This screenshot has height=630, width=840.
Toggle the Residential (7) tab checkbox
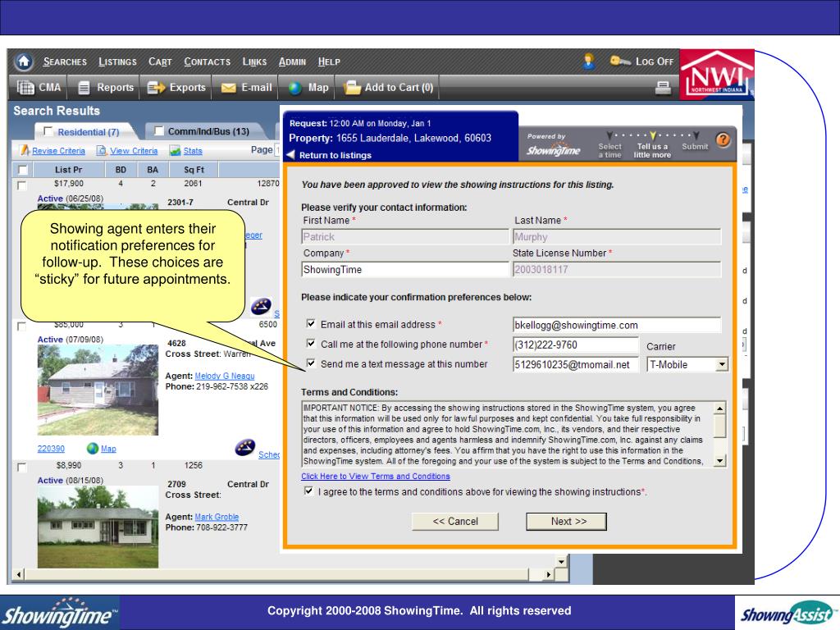pyautogui.click(x=48, y=130)
